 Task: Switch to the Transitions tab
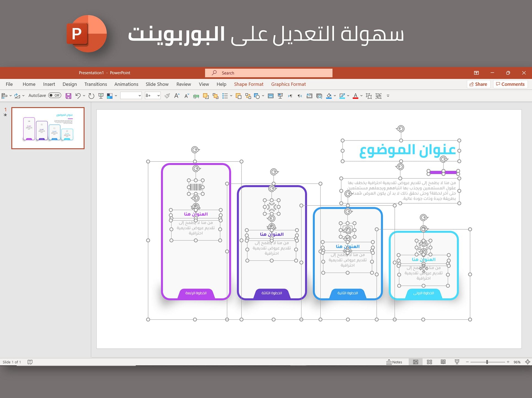click(x=96, y=84)
